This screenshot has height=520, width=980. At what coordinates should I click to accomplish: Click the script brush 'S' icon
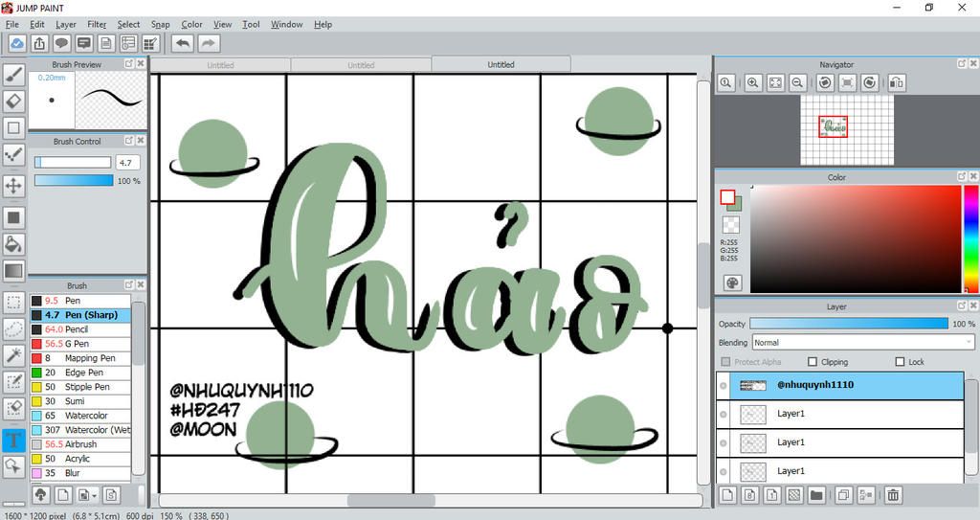[111, 495]
